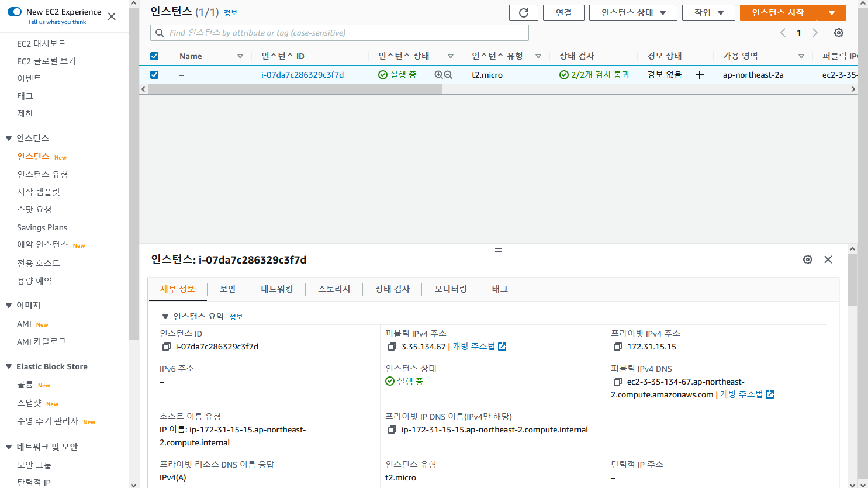Collapse 이미지 sidebar section
Image resolution: width=868 pixels, height=488 pixels.
[x=9, y=306]
